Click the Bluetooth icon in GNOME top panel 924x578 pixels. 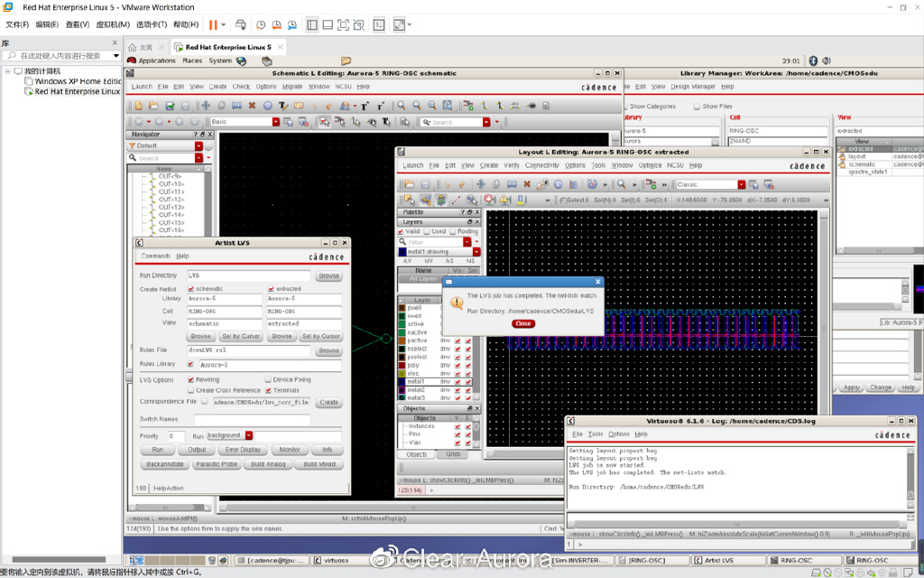(x=813, y=61)
